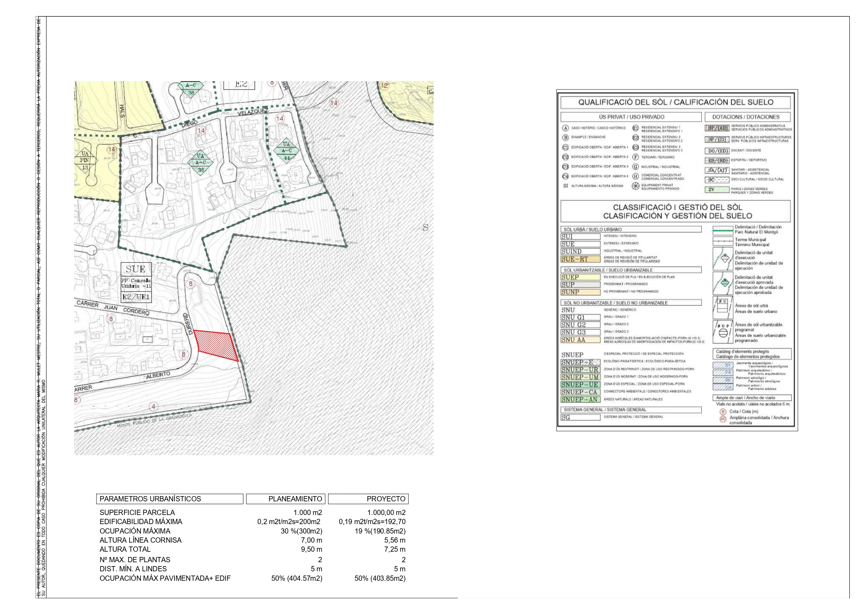Click the UA PIN 13 diamond on map
Image resolution: width=868 pixels, height=614 pixels.
85,160
